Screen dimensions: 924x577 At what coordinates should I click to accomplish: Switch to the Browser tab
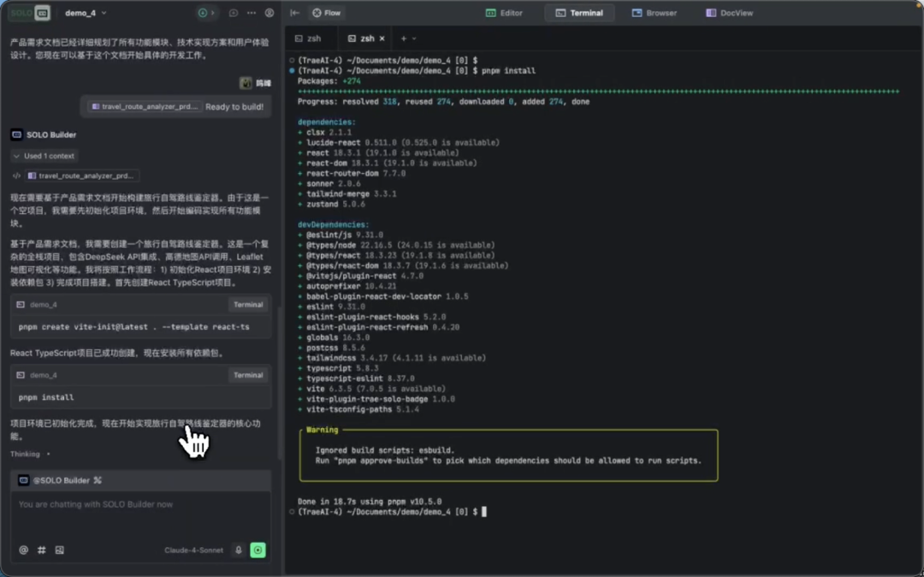coord(654,13)
